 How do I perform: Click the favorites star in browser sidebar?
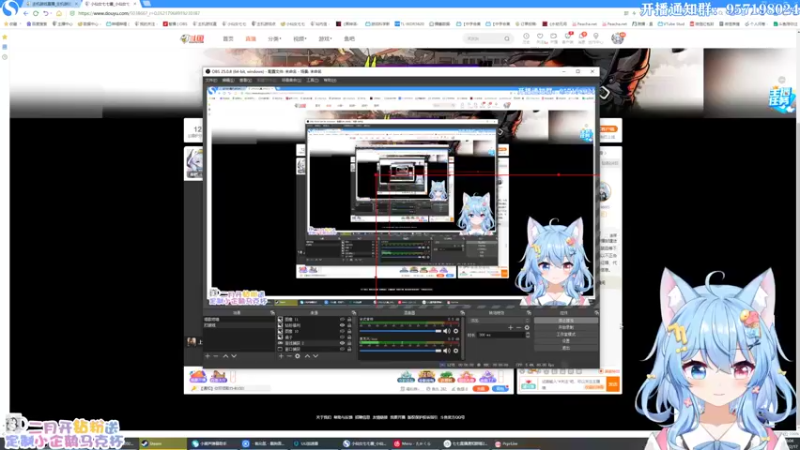click(5, 37)
